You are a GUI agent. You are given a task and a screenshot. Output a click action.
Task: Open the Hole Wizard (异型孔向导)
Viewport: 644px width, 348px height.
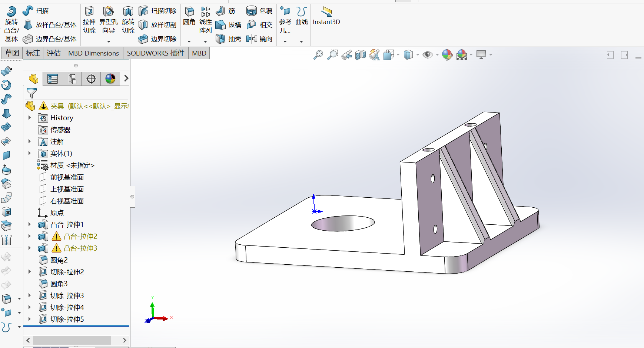point(109,20)
